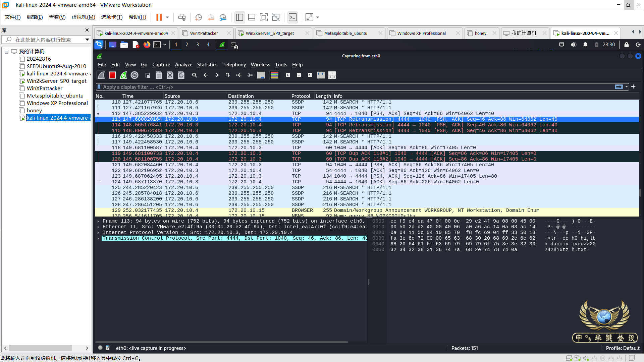Image resolution: width=644 pixels, height=362 pixels.
Task: Go to the first packet
Action: 239,75
